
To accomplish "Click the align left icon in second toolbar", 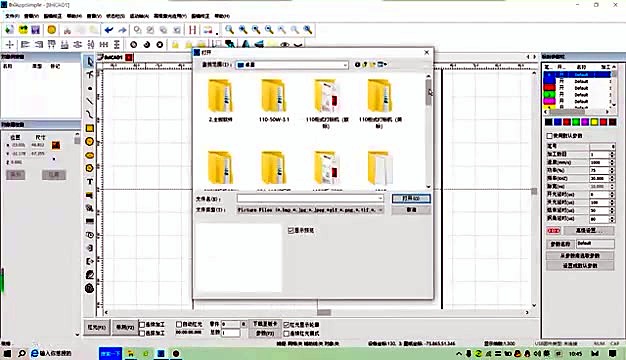I will 25,44.
